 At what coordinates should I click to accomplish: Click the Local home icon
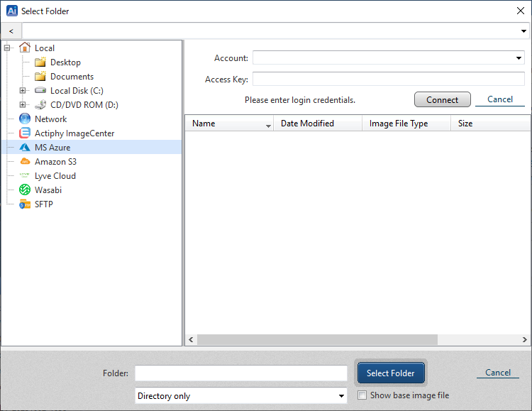coord(25,48)
